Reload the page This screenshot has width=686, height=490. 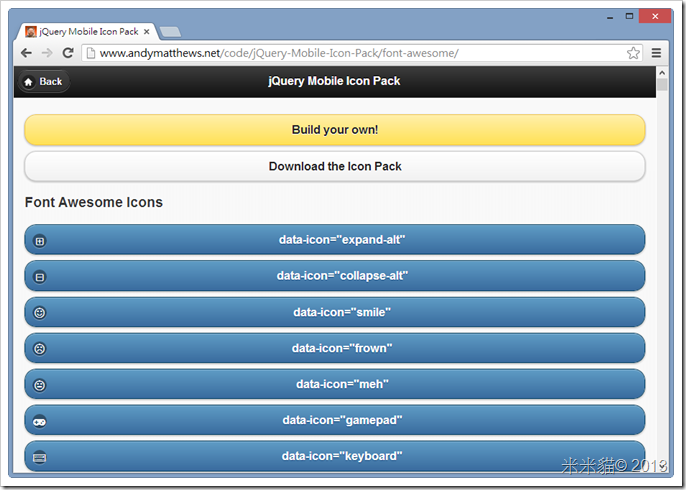coord(68,53)
